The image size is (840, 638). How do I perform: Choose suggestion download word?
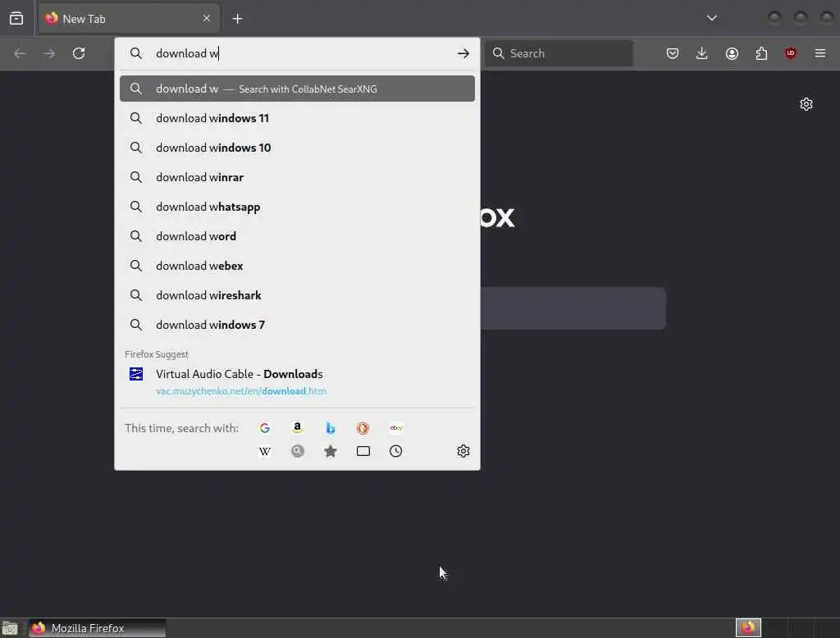pyautogui.click(x=297, y=236)
